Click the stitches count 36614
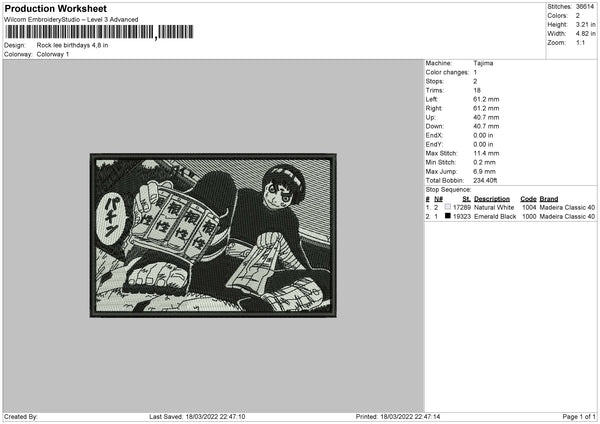Image resolution: width=600 pixels, height=424 pixels. pos(585,7)
